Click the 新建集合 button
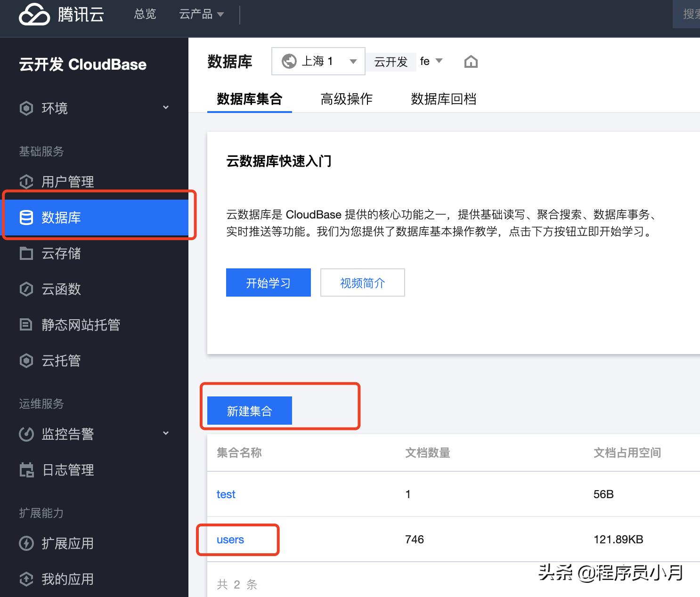Viewport: 700px width, 597px height. tap(250, 411)
